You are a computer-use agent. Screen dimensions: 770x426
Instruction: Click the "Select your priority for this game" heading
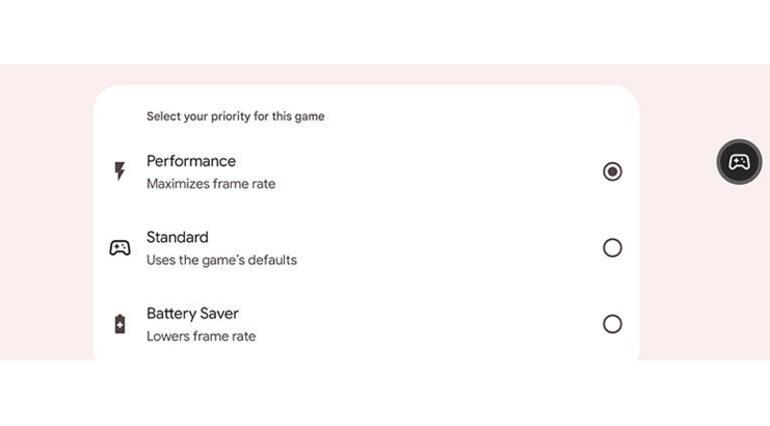click(x=235, y=116)
